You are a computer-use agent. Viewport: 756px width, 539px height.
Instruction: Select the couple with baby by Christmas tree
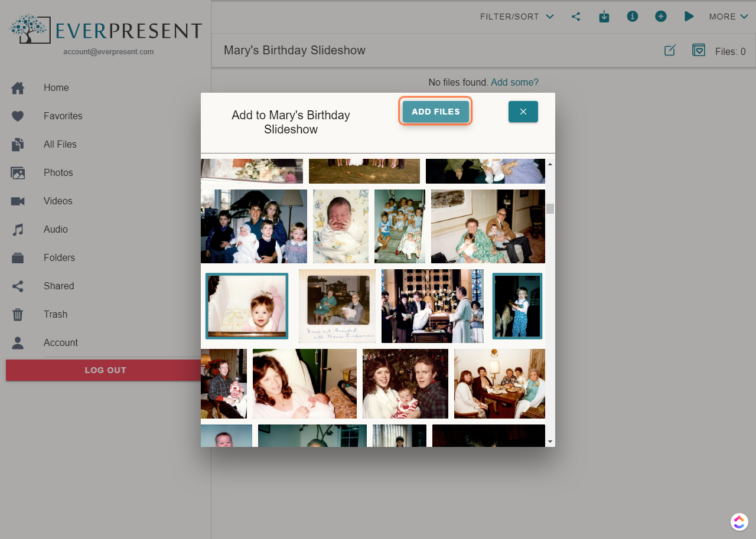point(405,384)
